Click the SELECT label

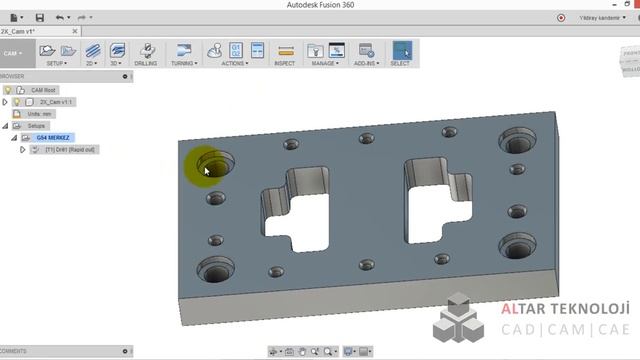(400, 63)
